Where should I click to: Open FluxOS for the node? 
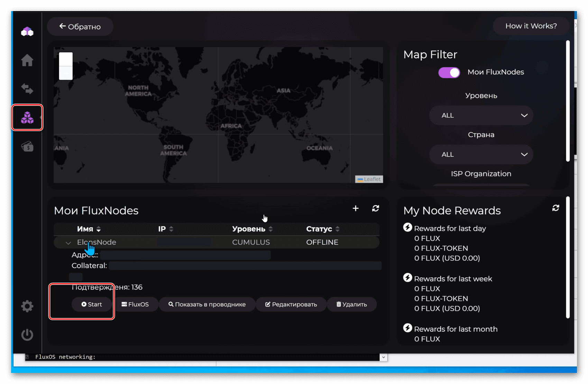(135, 304)
